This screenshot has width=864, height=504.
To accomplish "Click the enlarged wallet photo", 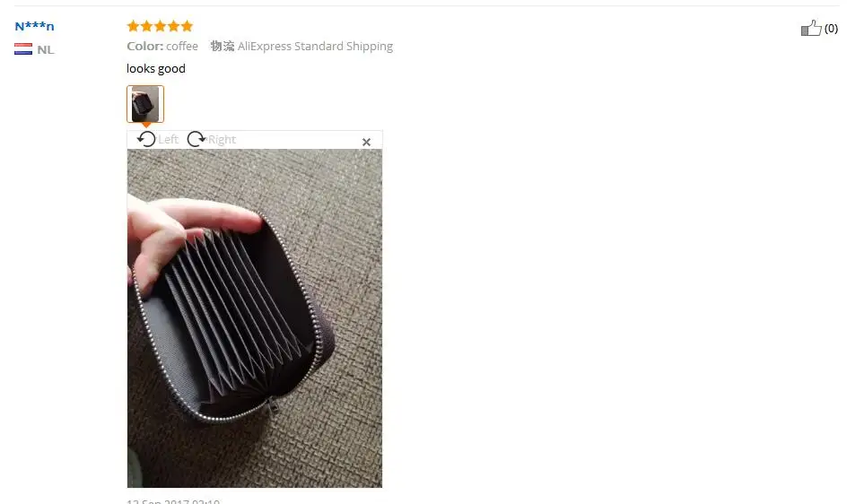I will tap(255, 317).
